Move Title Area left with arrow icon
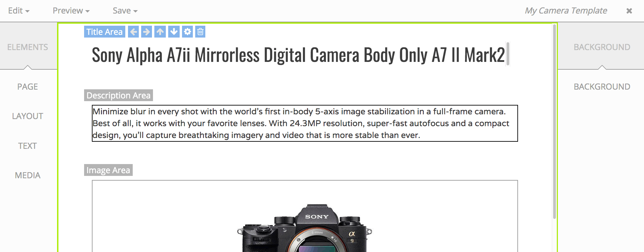Viewport: 644px width, 252px height. [133, 32]
